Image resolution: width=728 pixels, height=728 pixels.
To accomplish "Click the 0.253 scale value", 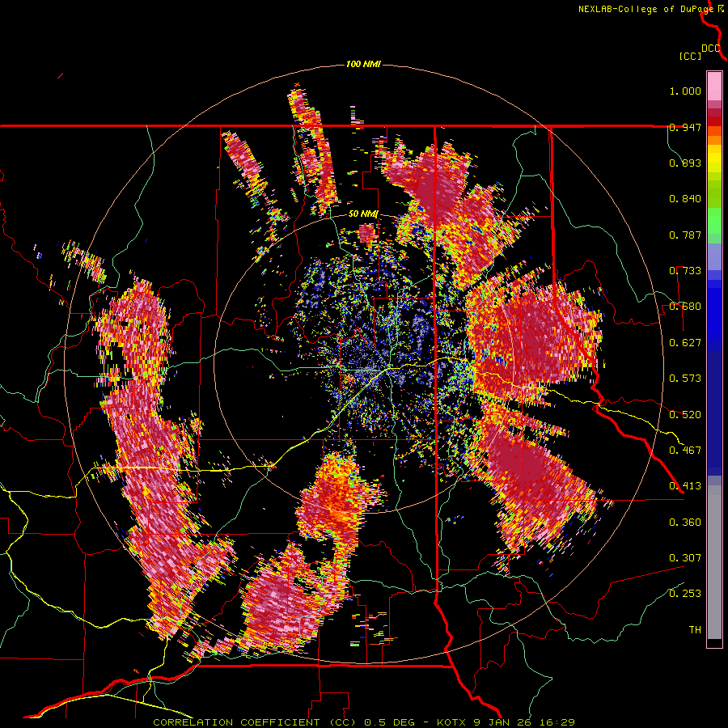I will pyautogui.click(x=685, y=594).
